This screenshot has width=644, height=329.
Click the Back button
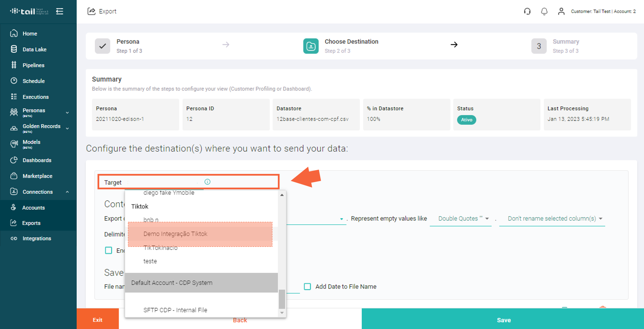(x=240, y=320)
